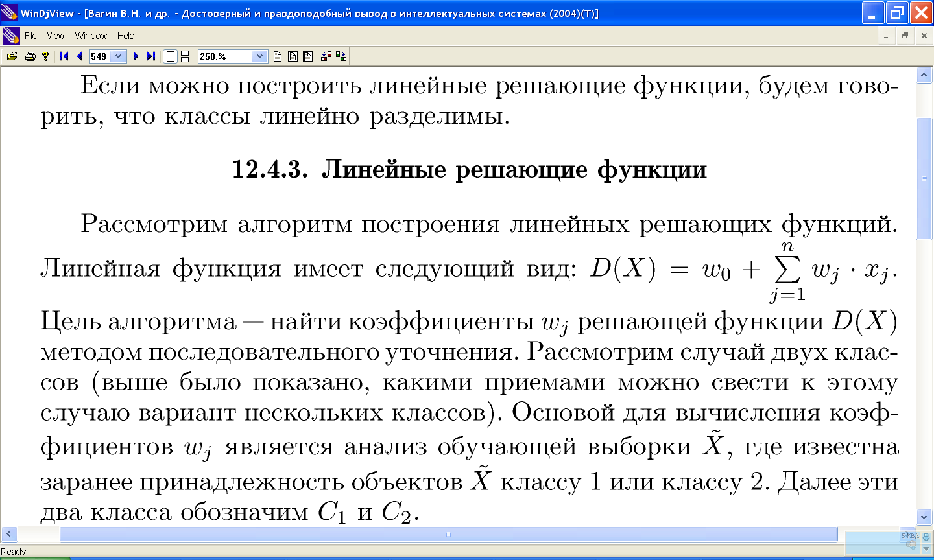Rotate page right icon
This screenshot has height=560, width=934.
[341, 56]
